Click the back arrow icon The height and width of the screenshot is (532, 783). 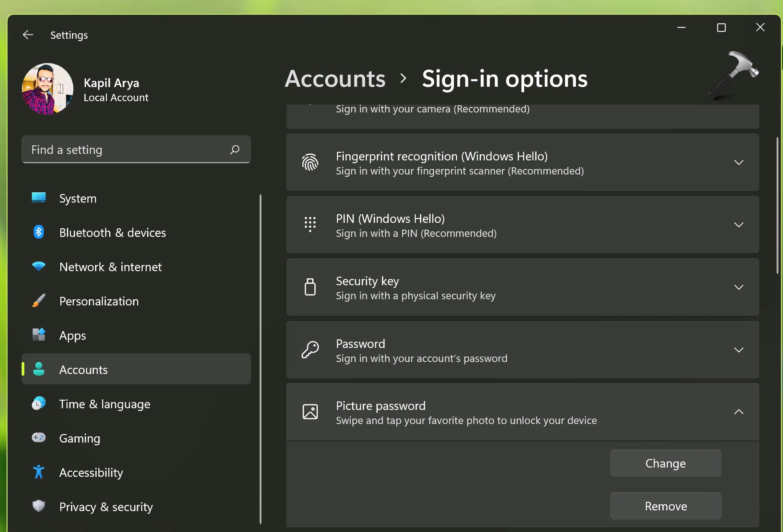(x=28, y=35)
